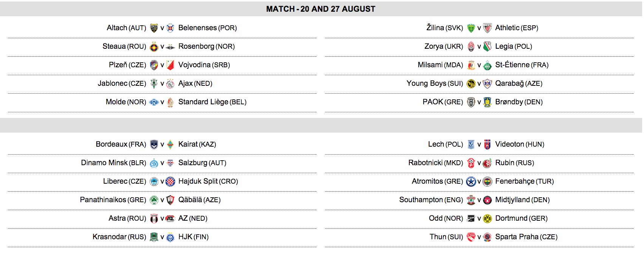Click the Altach club crest icon

pyautogui.click(x=154, y=28)
